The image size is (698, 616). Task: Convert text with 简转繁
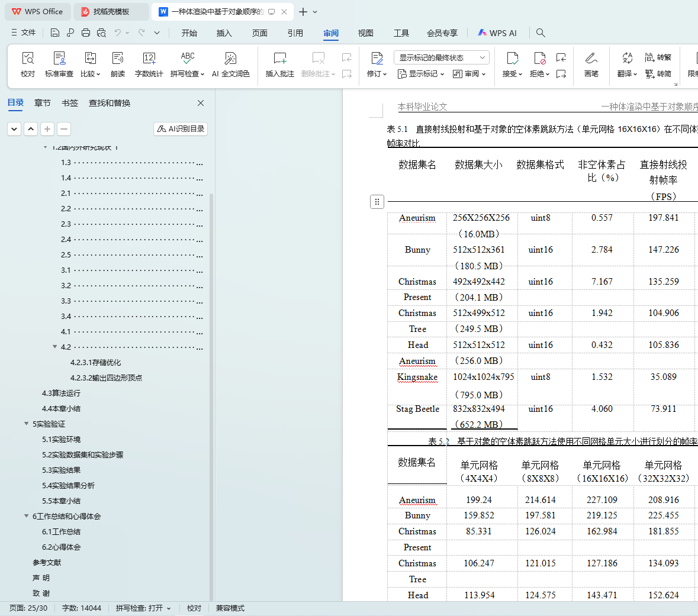[x=658, y=57]
